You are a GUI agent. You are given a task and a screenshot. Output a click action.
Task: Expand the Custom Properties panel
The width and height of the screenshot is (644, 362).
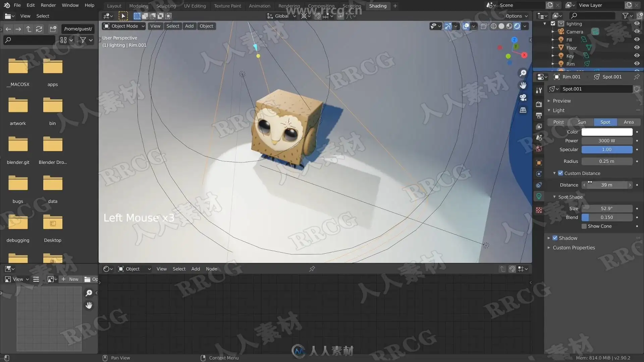574,248
